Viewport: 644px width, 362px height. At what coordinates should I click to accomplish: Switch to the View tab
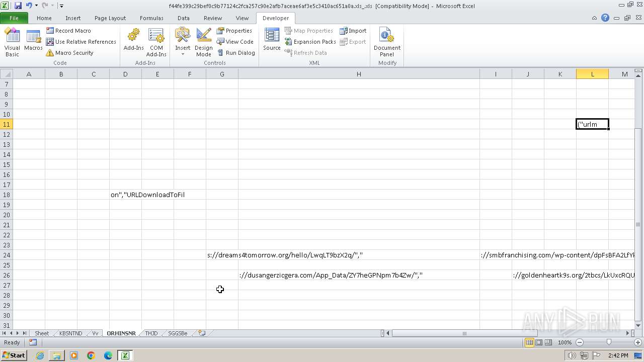[242, 18]
